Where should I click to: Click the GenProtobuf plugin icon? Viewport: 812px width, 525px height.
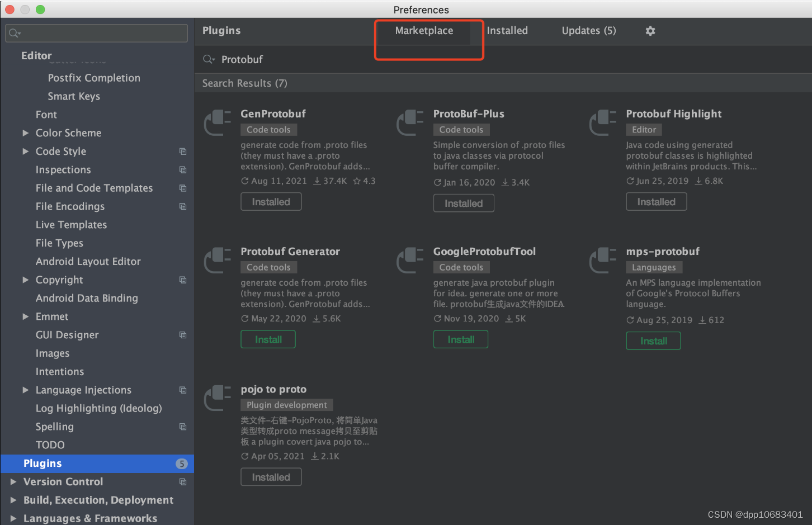pyautogui.click(x=218, y=122)
